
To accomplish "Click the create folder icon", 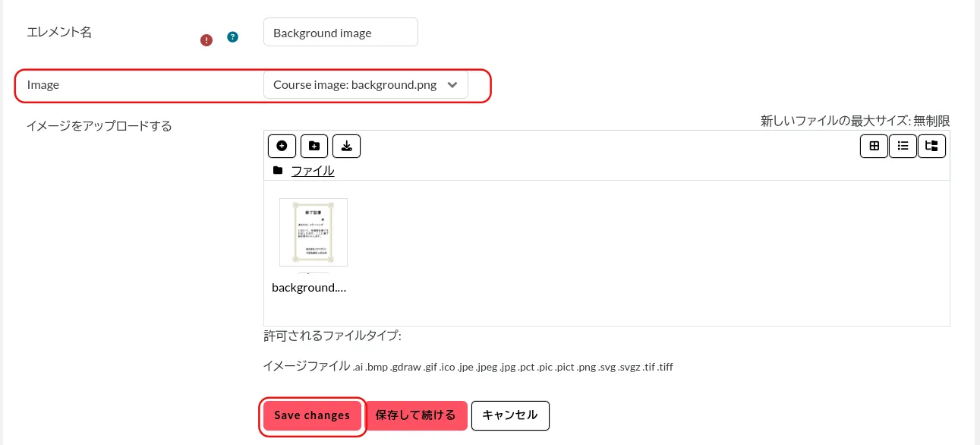I will coord(314,146).
